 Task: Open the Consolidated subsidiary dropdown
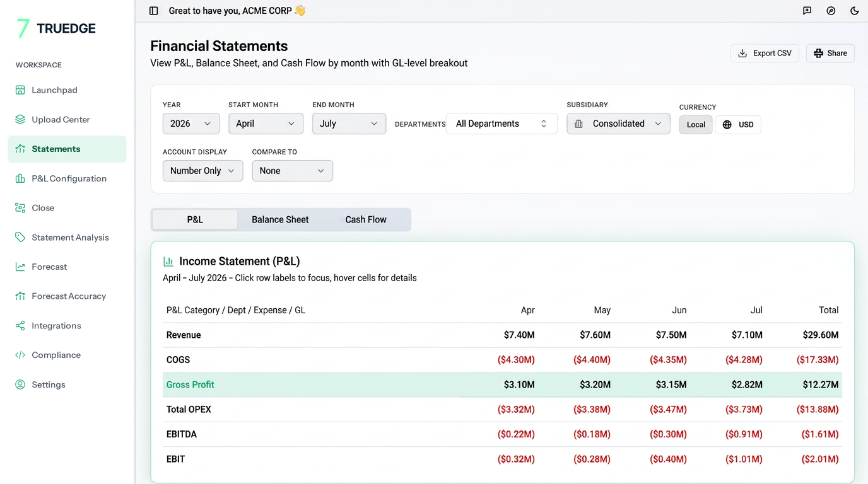click(x=618, y=124)
